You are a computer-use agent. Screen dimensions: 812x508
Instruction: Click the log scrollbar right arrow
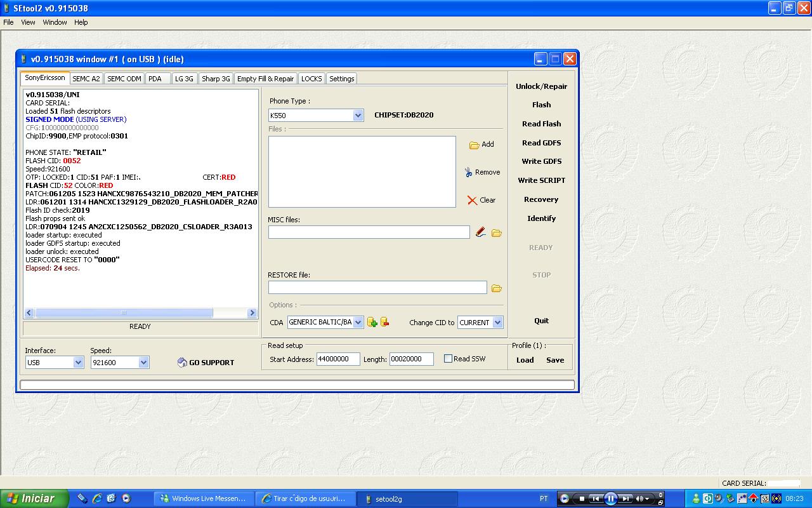click(x=252, y=312)
